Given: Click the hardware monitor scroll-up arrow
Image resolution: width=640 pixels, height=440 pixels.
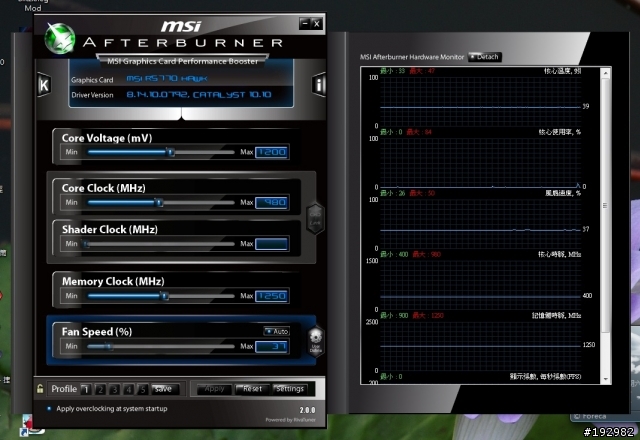Looking at the screenshot, I should point(605,73).
